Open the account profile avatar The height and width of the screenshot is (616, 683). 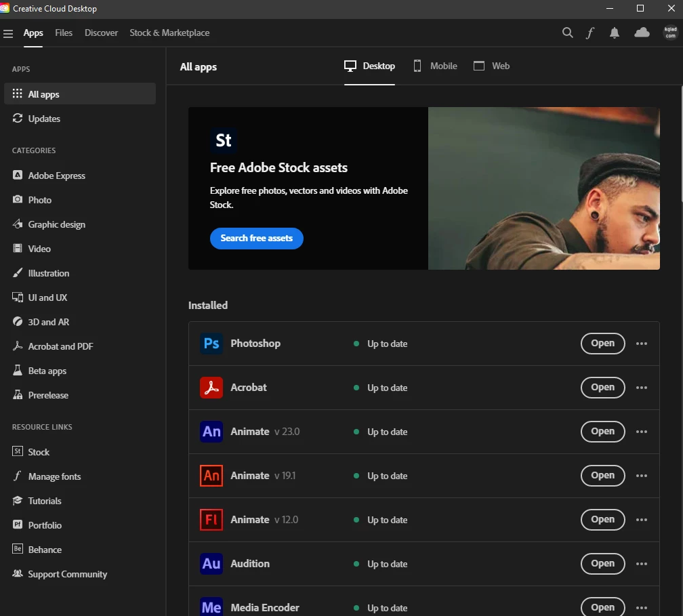(670, 33)
